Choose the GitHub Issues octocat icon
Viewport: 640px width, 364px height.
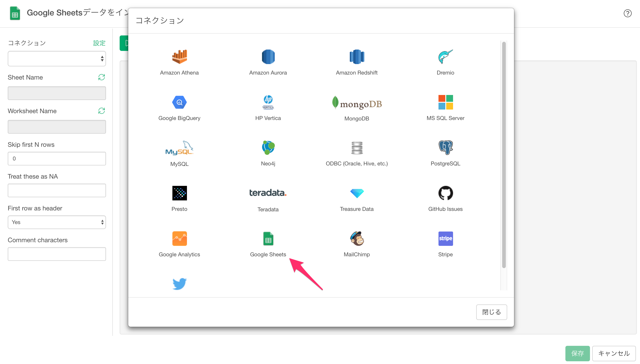tap(445, 193)
